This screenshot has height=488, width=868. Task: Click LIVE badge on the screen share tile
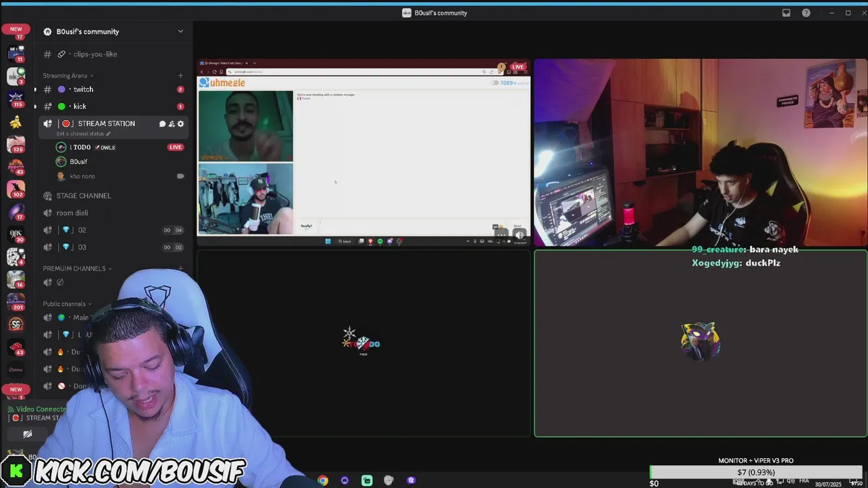518,67
